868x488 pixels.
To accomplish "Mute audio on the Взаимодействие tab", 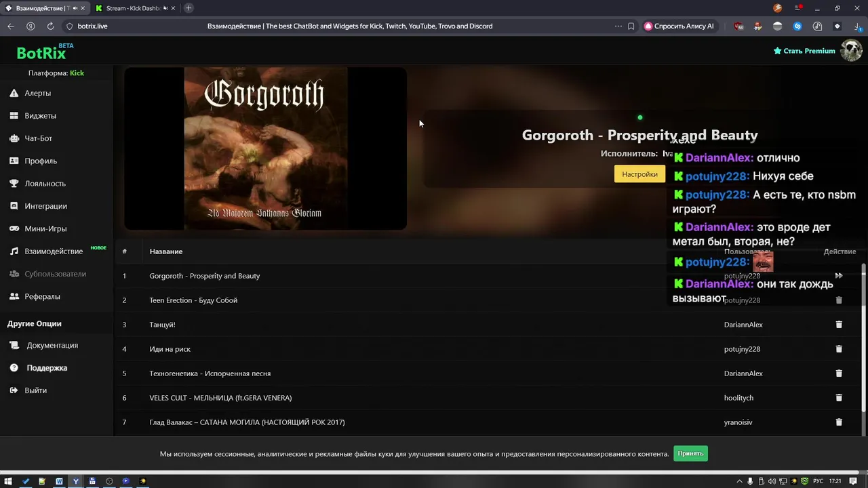I will tap(74, 8).
